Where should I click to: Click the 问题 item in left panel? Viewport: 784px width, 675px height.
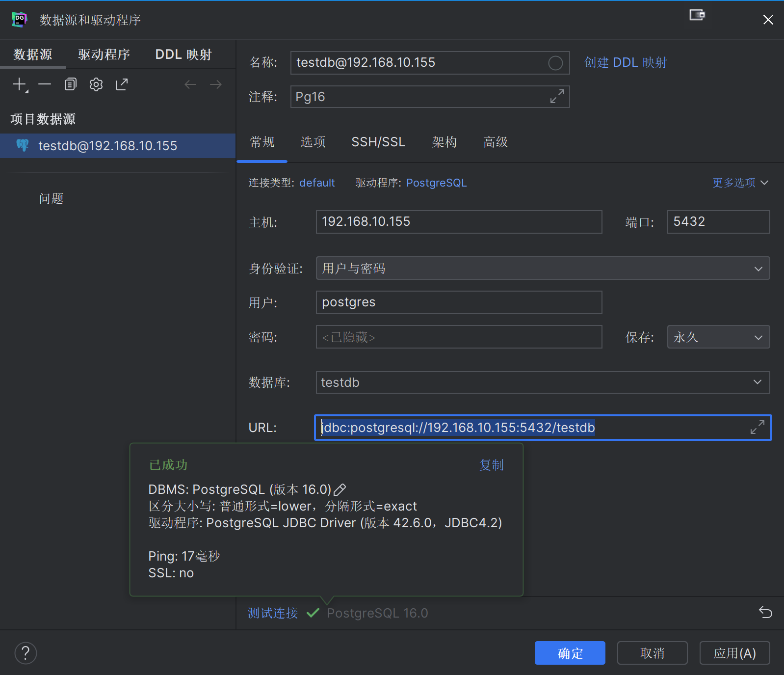[x=52, y=198]
